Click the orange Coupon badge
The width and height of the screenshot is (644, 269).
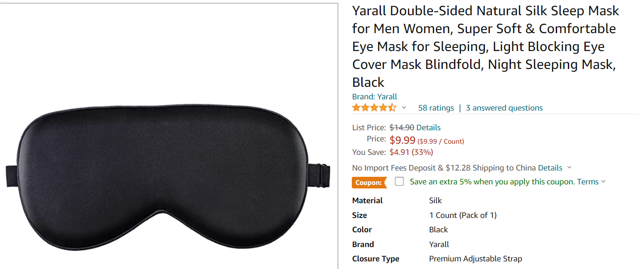pos(369,183)
